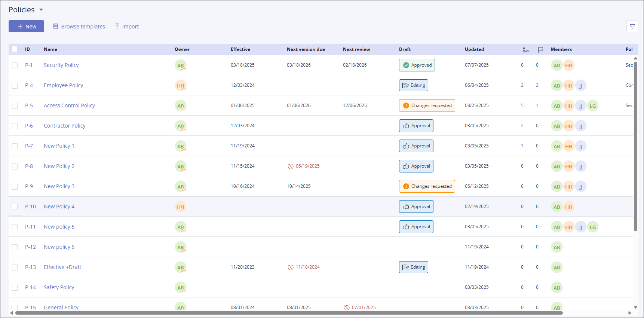Click the horizontal scrollbar right arrow
644x318 pixels.
click(x=630, y=313)
